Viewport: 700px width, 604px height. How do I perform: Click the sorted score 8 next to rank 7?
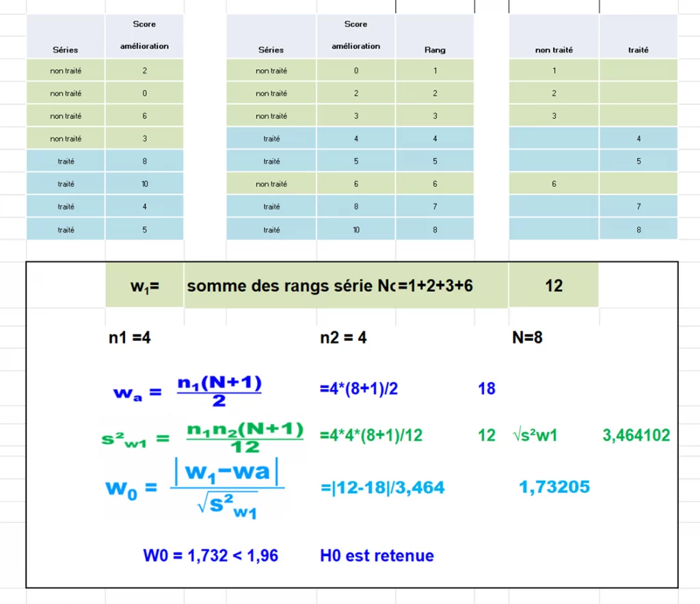coord(355,207)
